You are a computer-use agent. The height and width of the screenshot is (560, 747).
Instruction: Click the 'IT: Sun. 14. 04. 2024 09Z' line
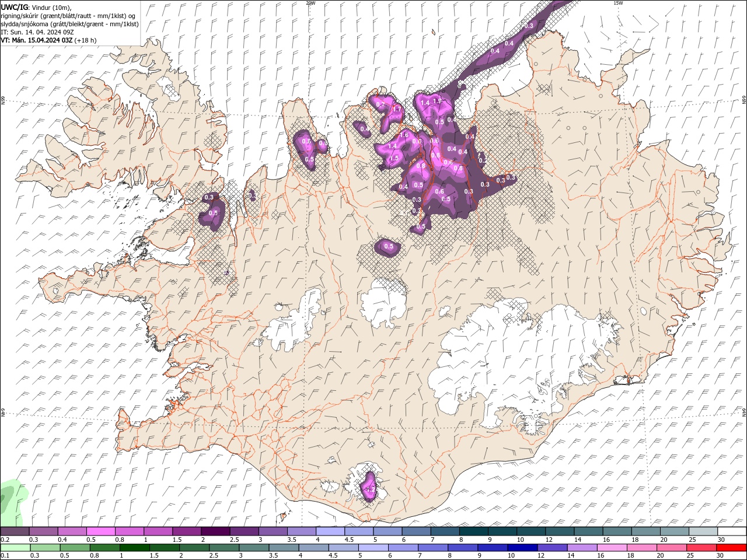[x=37, y=32]
